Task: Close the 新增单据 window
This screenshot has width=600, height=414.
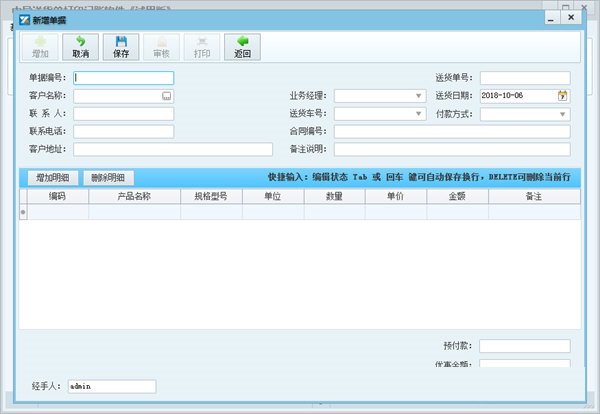Action: click(571, 17)
